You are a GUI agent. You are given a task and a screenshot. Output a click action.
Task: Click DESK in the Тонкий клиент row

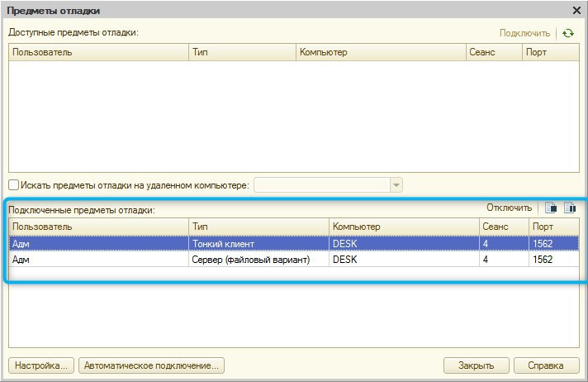(345, 244)
